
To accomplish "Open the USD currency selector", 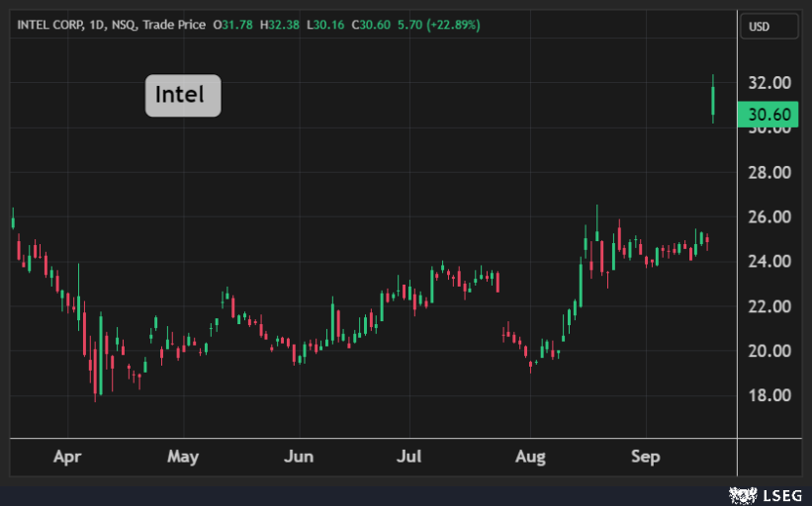I will point(768,27).
